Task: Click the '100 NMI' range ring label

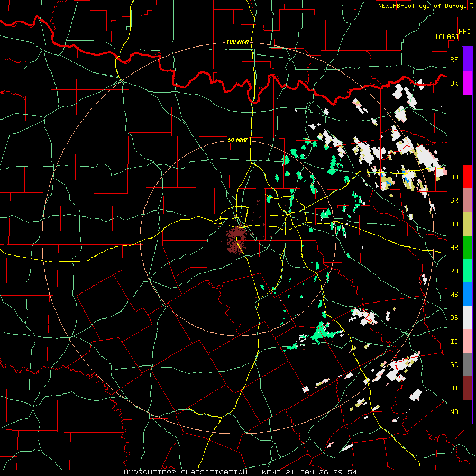Action: [x=237, y=42]
